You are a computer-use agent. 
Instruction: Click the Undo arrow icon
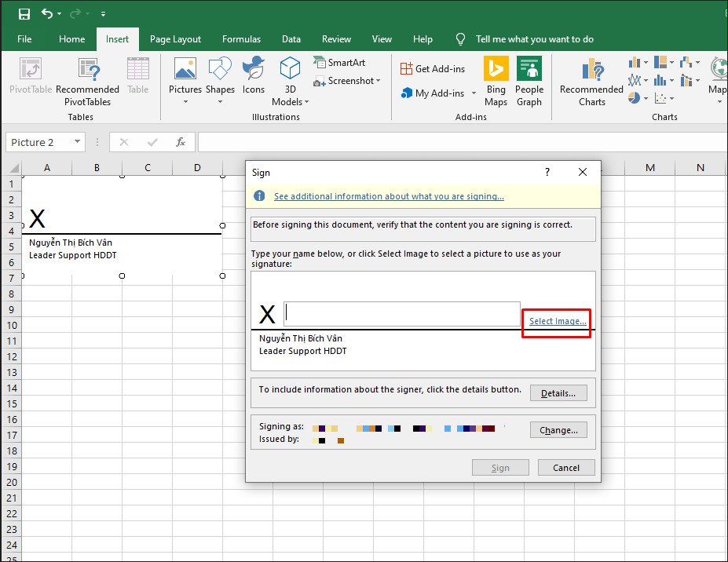[47, 13]
